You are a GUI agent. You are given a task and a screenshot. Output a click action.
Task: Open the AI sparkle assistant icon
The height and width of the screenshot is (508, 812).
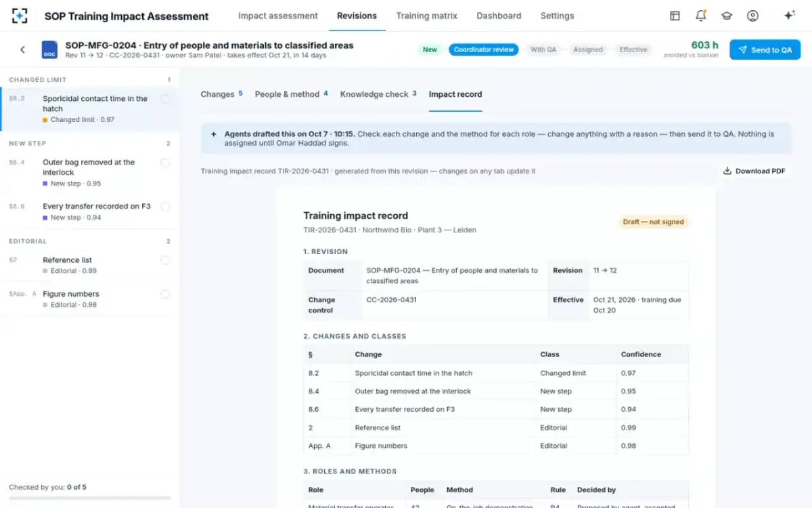click(x=789, y=16)
